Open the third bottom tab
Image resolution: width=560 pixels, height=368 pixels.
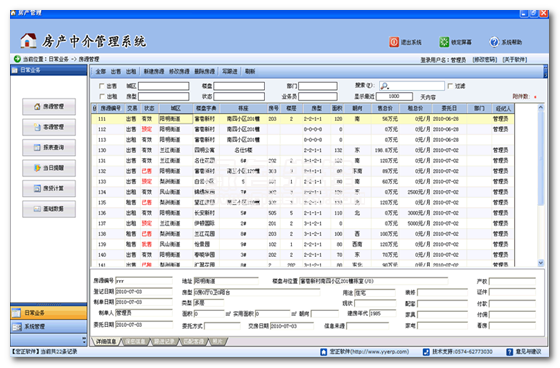point(165,342)
